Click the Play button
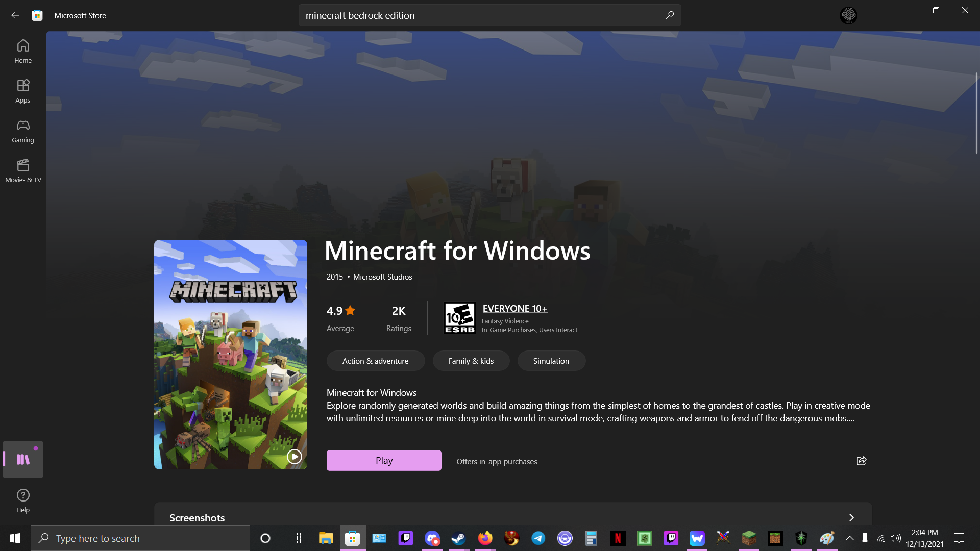The height and width of the screenshot is (551, 980). (x=384, y=460)
